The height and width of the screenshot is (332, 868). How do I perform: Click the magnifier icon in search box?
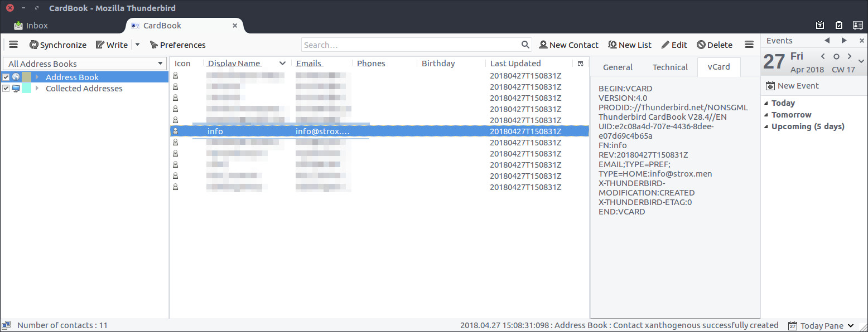(525, 45)
